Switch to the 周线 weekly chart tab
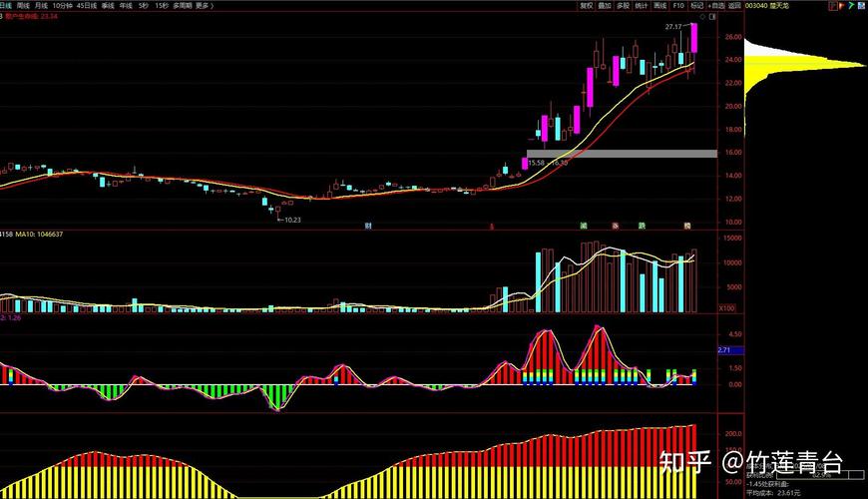The width and height of the screenshot is (868, 499). click(23, 5)
